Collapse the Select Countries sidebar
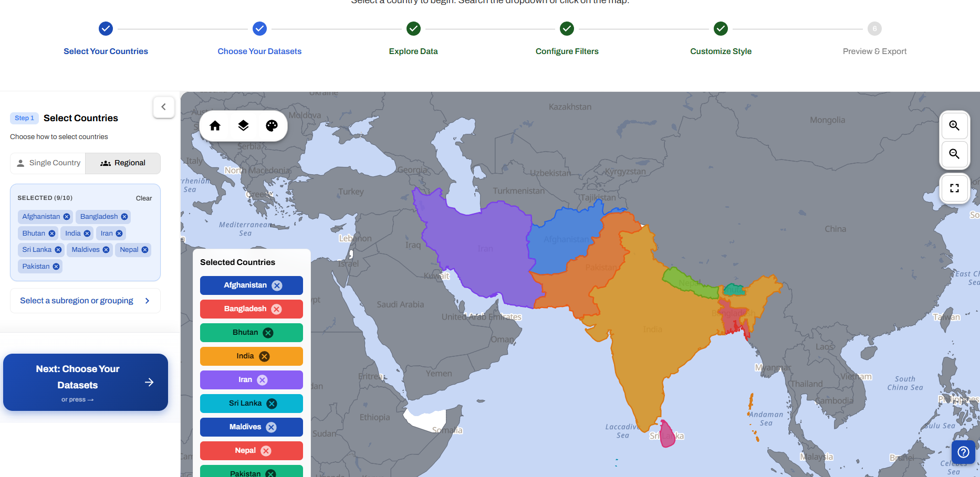Image resolution: width=980 pixels, height=477 pixels. point(164,107)
